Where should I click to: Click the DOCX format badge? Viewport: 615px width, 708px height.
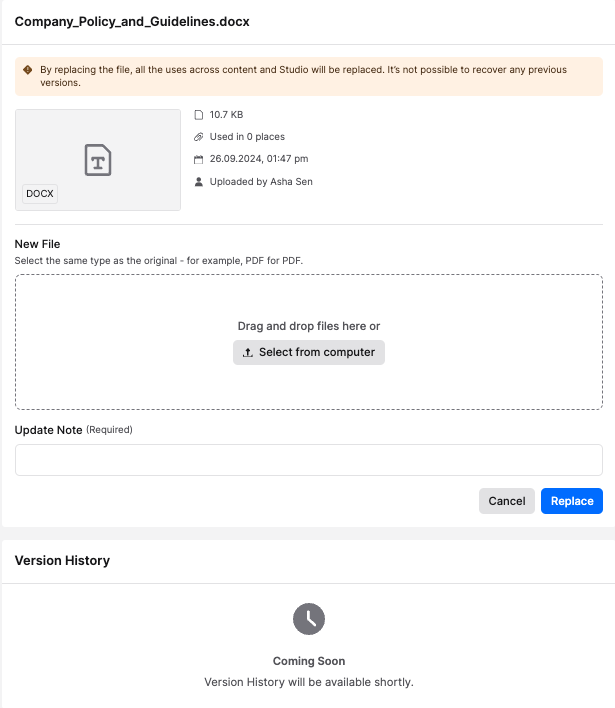tap(40, 194)
